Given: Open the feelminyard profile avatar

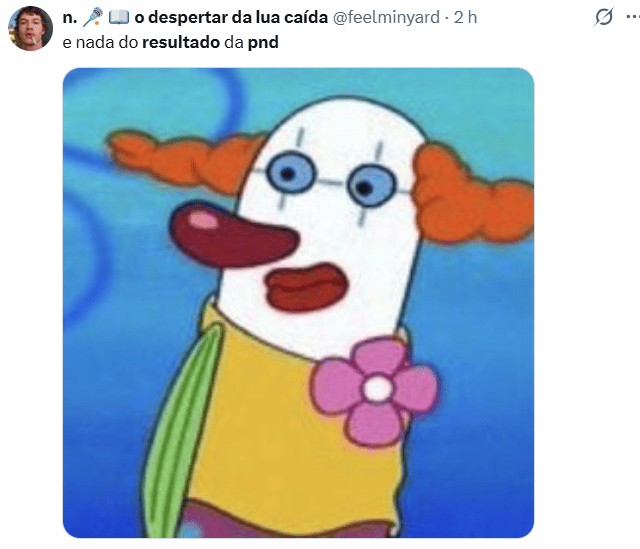Looking at the screenshot, I should [x=30, y=28].
